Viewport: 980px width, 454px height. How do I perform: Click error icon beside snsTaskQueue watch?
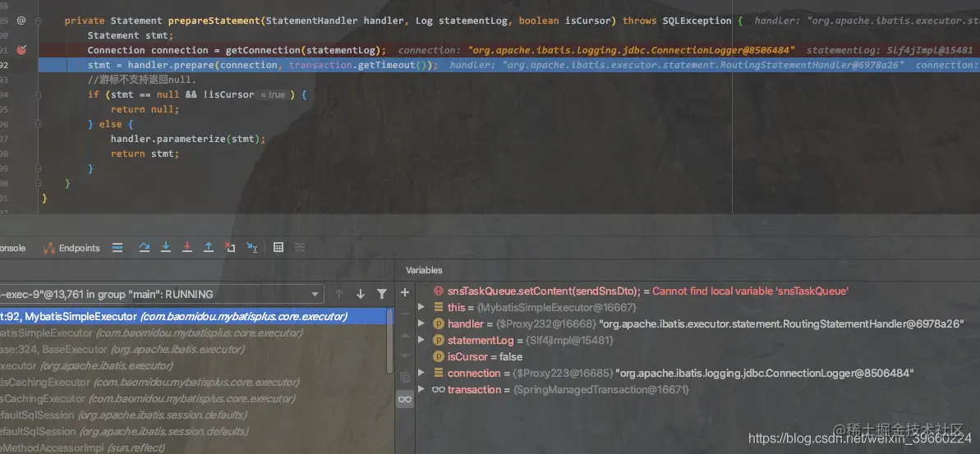[438, 291]
